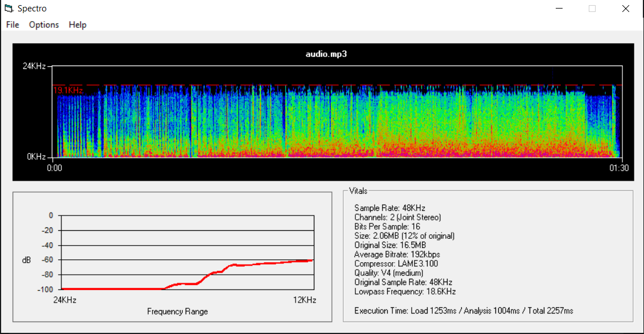Click the 0:00 start time label
This screenshot has width=644, height=334.
[54, 168]
